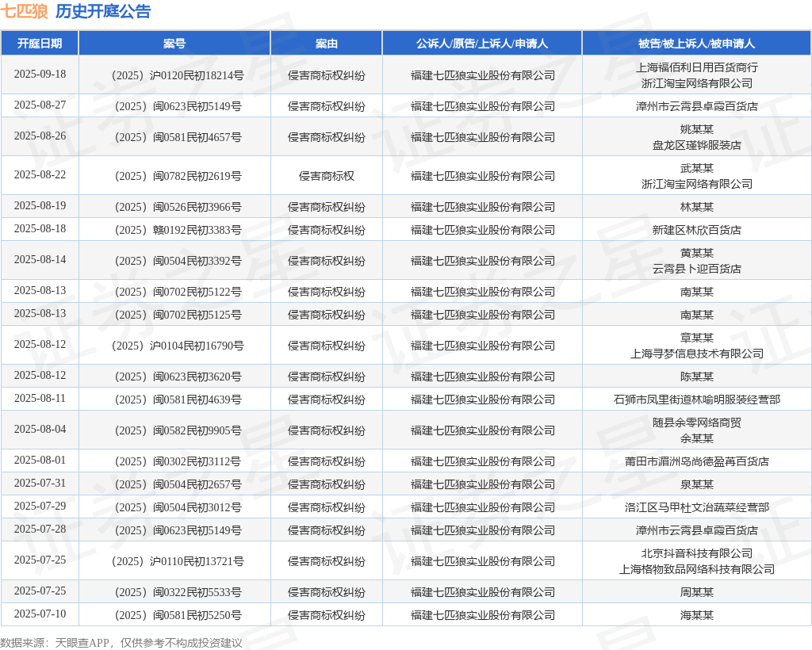Select defendant 林某某
The width and height of the screenshot is (812, 650).
697,207
